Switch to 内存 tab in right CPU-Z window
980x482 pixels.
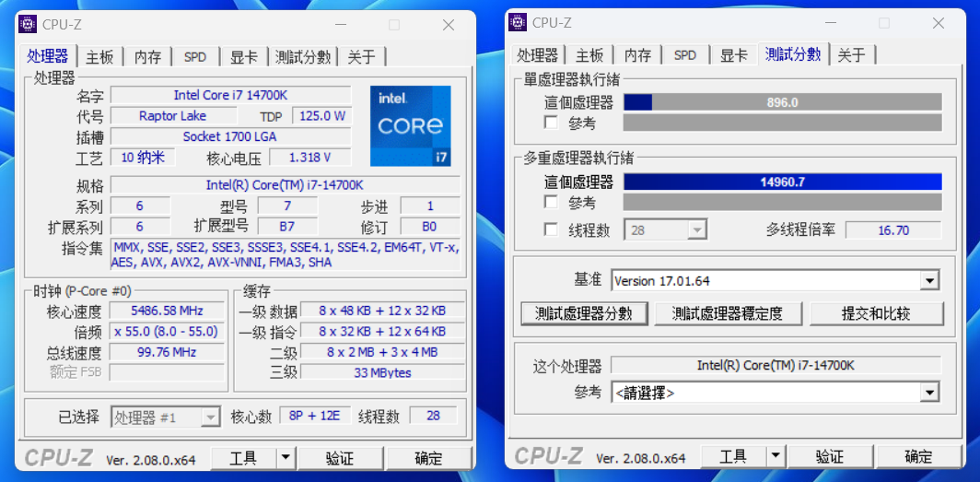click(x=638, y=55)
